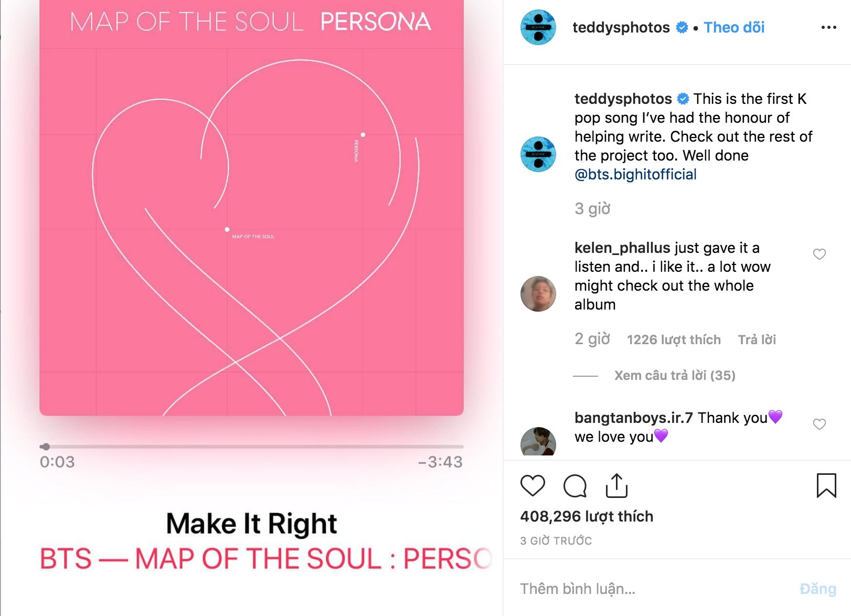851x616 pixels.
Task: Follow teddysphotos via "Theo dõi"
Action: 733,27
